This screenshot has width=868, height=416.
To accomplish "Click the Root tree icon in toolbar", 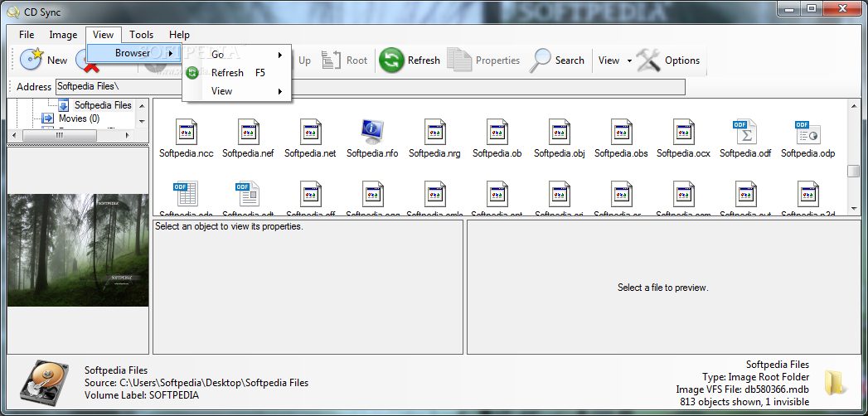I will (332, 60).
